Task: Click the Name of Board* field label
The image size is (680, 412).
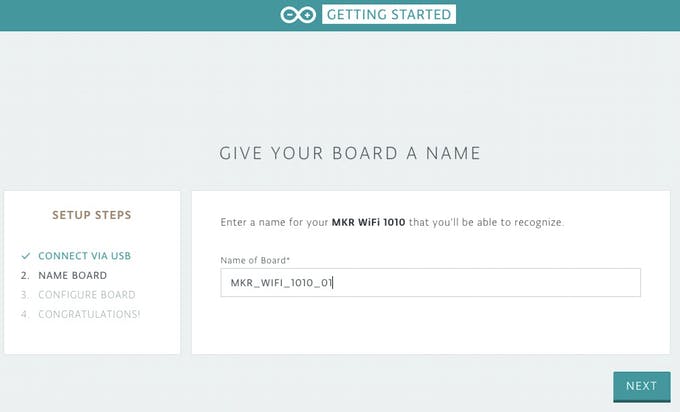Action: [255, 260]
